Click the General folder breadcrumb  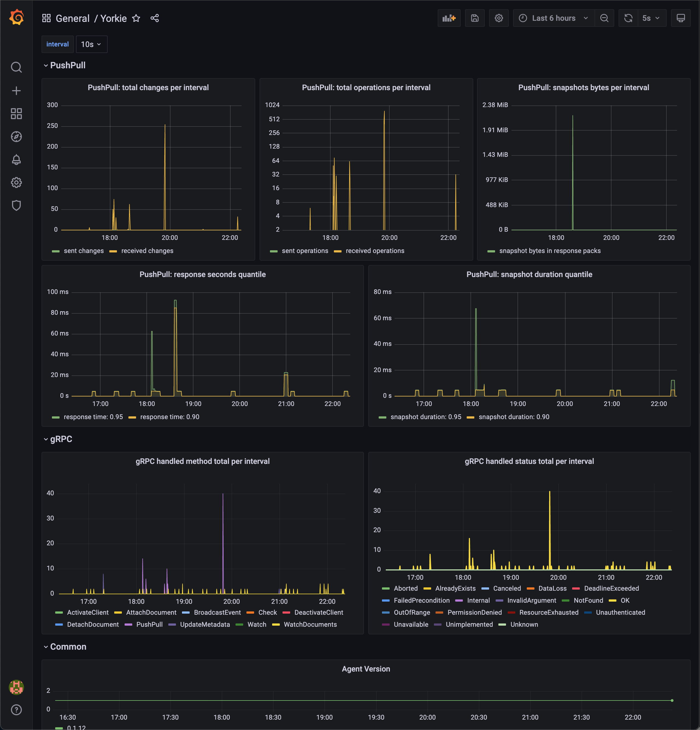click(x=73, y=18)
